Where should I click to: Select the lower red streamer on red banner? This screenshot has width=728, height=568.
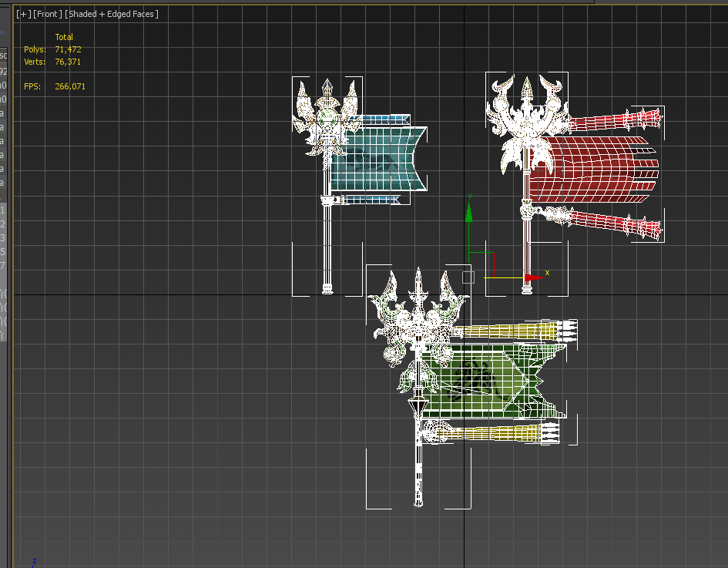(x=609, y=222)
